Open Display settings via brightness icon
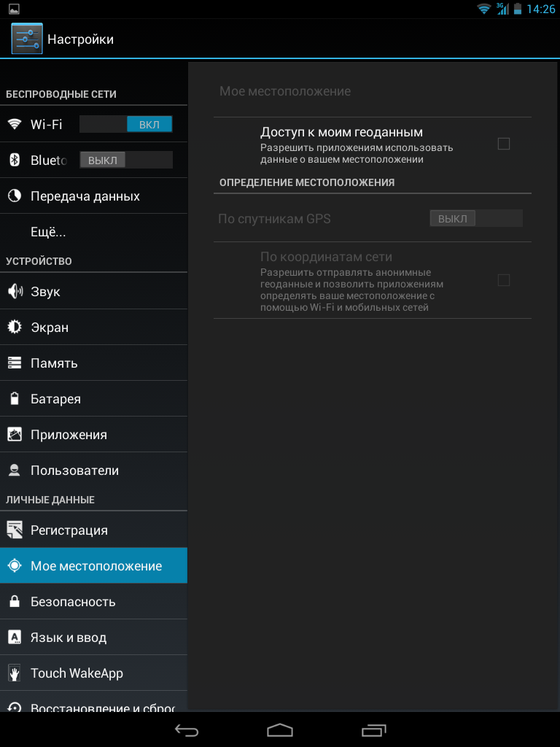The image size is (560, 747). (x=15, y=327)
